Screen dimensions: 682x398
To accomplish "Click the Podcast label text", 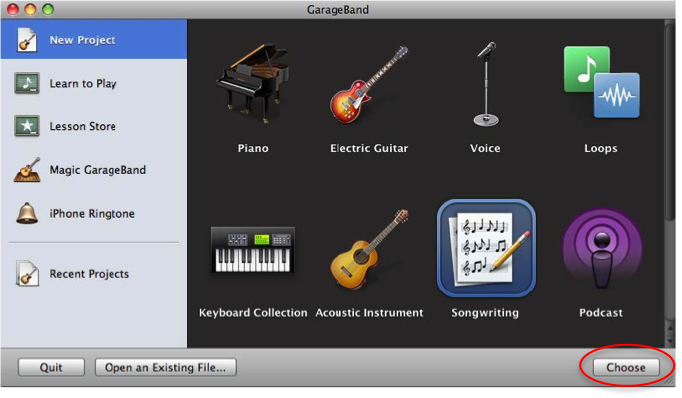I will click(601, 313).
